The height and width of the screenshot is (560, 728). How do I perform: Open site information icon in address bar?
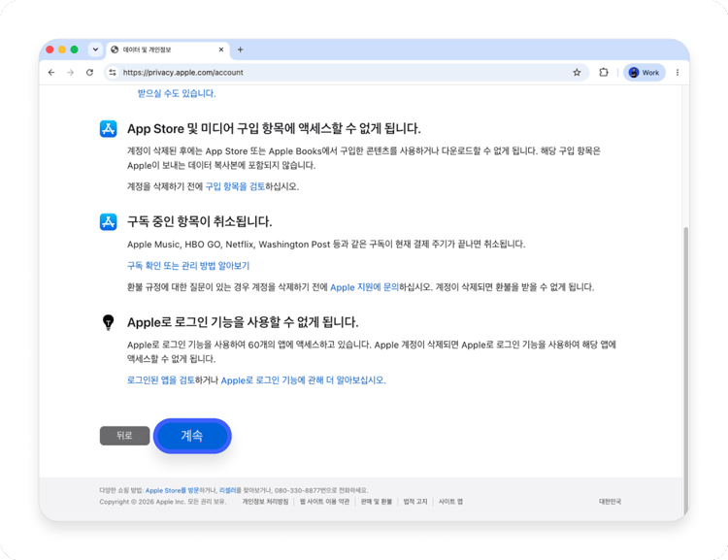[113, 73]
